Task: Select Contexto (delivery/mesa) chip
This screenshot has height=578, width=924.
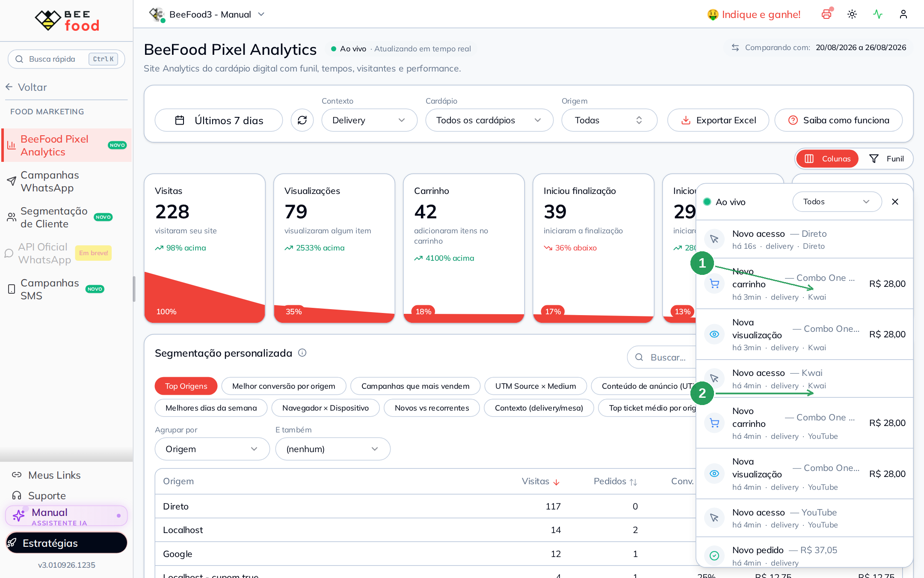Action: pyautogui.click(x=539, y=408)
